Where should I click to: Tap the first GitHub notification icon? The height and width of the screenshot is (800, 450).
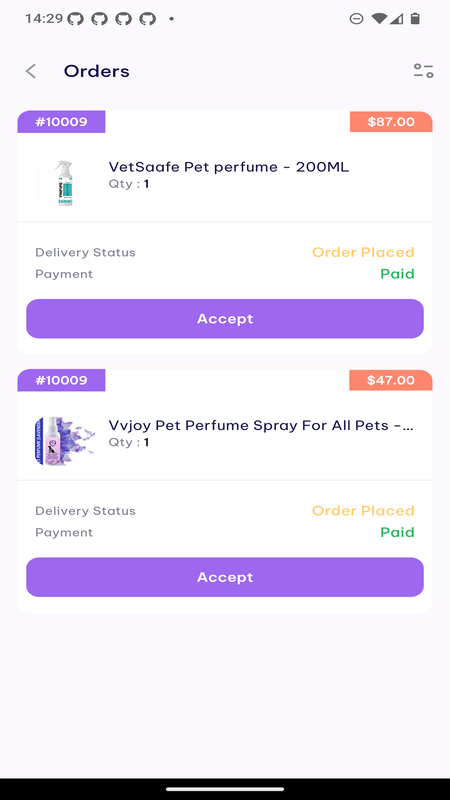tap(75, 19)
